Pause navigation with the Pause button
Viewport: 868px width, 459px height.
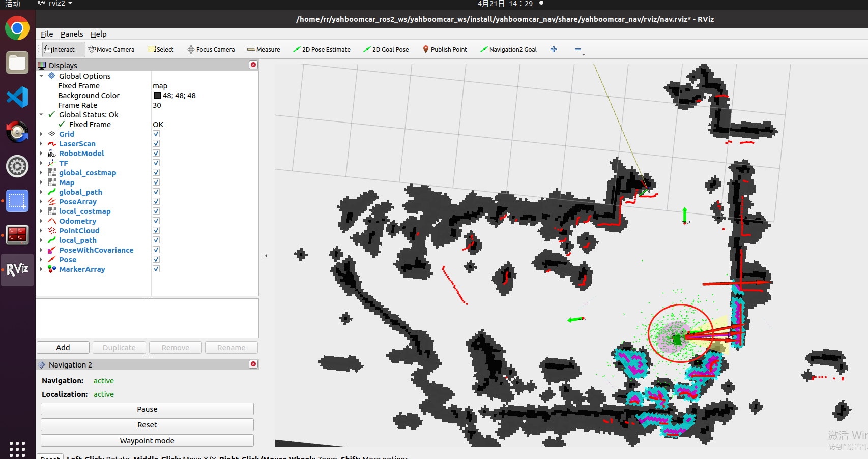coord(147,409)
